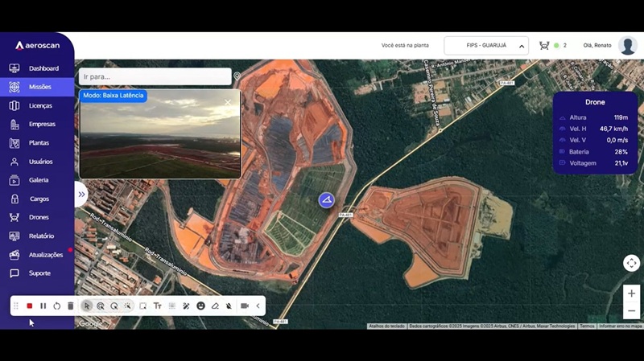Open the FIPS - GUARUJÁ plant dropdown
644x361 pixels.
coord(486,46)
